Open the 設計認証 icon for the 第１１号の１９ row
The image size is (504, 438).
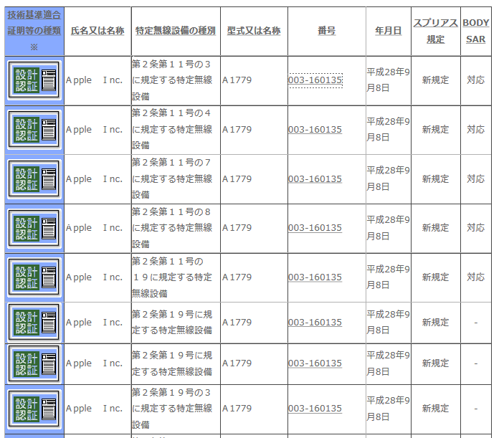tap(34, 277)
